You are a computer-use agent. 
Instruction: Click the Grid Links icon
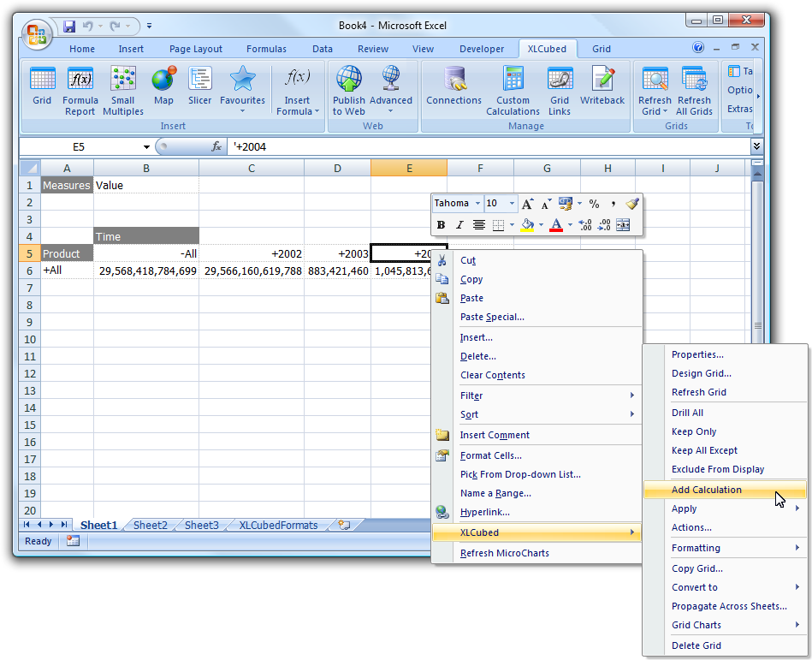(x=560, y=92)
